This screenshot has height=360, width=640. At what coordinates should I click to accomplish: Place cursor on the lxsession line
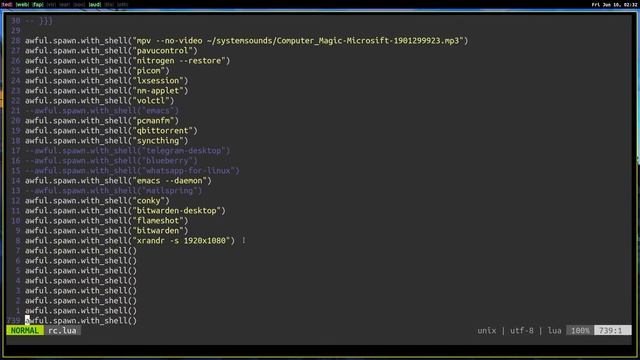point(107,81)
